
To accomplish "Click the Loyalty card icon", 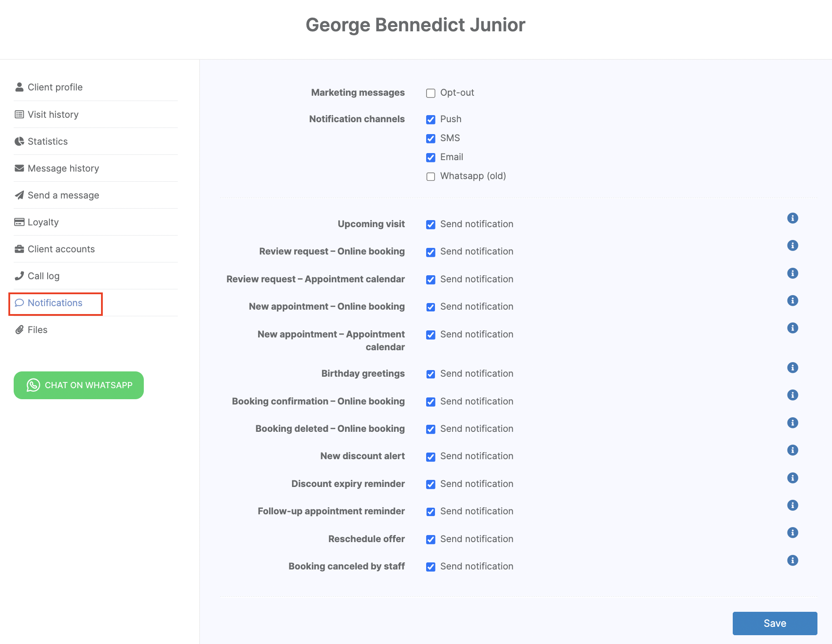I will pyautogui.click(x=19, y=222).
